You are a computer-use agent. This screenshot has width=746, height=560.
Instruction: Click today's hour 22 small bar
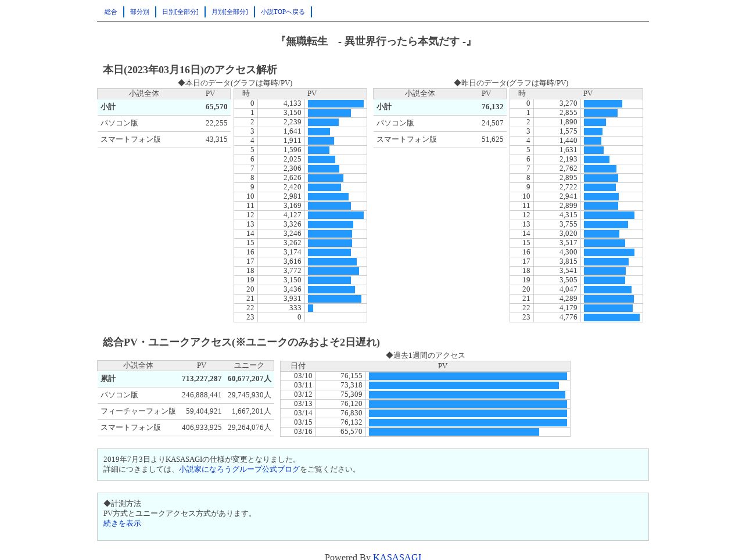point(310,308)
